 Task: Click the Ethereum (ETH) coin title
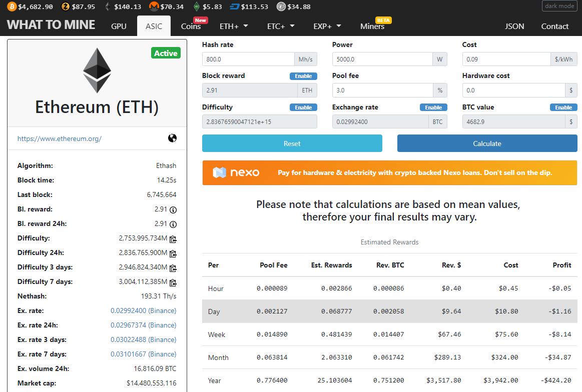click(x=97, y=107)
